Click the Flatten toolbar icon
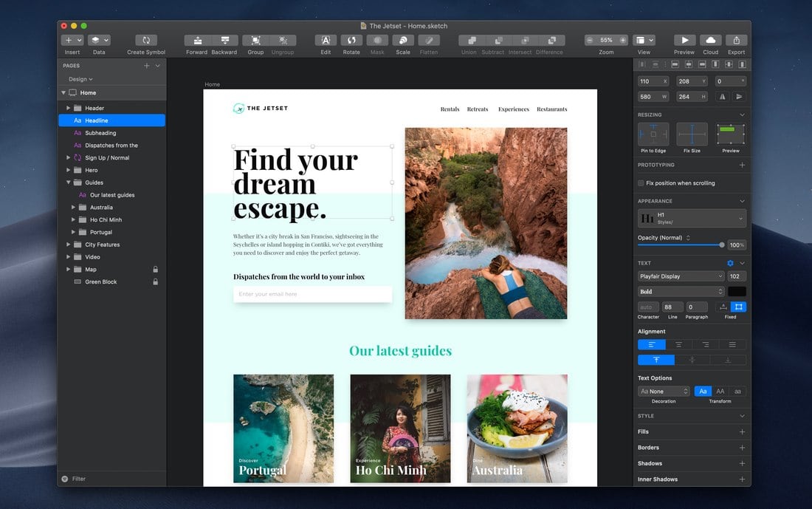The image size is (812, 509). pos(429,41)
